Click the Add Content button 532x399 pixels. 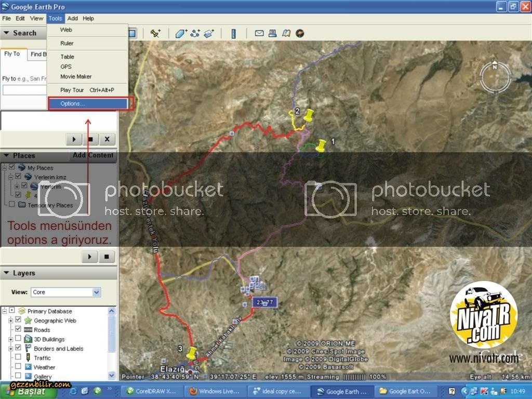[93, 155]
